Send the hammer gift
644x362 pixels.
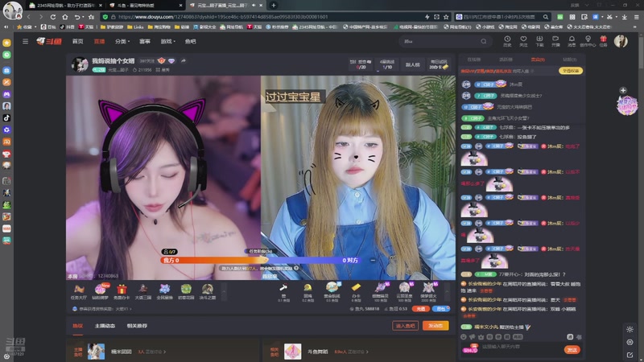(x=283, y=292)
